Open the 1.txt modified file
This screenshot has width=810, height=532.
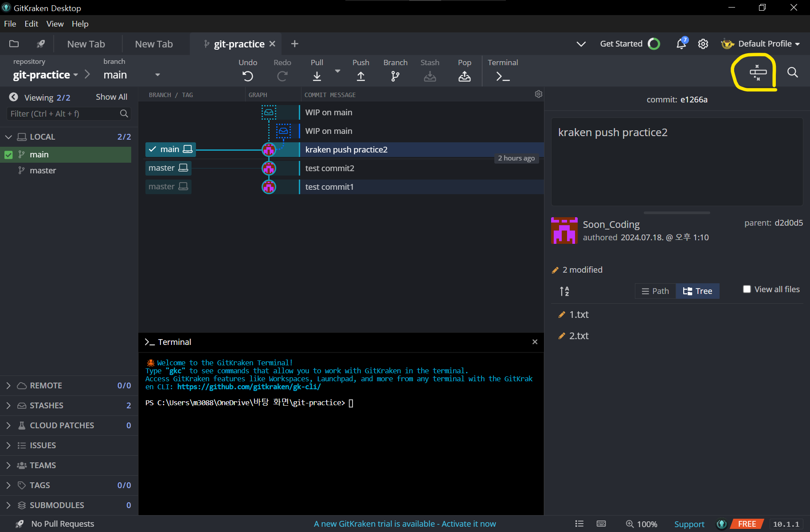(x=579, y=315)
